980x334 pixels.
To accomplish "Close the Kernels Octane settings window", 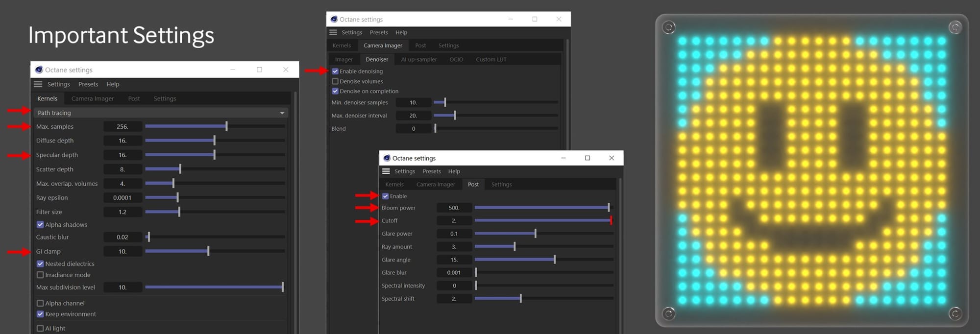I will coord(286,70).
